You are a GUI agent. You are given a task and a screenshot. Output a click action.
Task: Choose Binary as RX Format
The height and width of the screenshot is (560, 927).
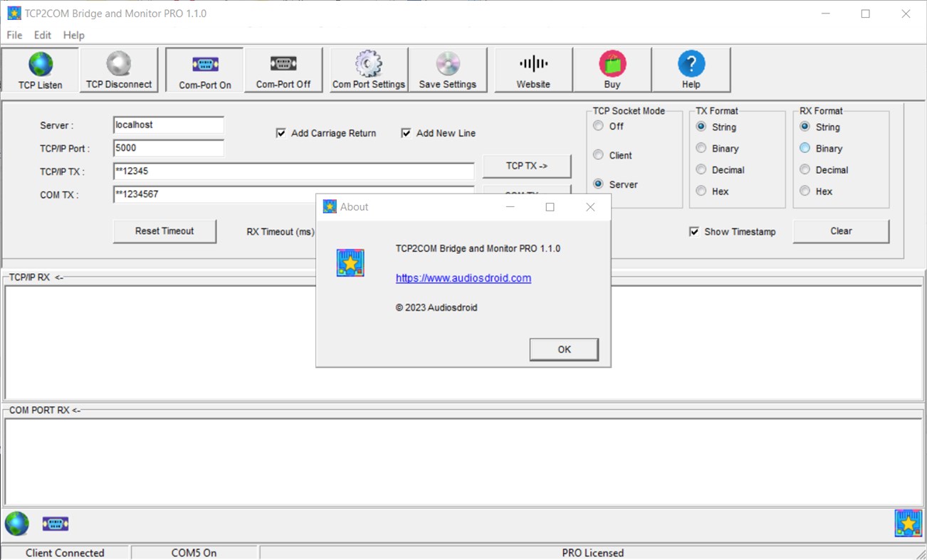[x=805, y=148]
